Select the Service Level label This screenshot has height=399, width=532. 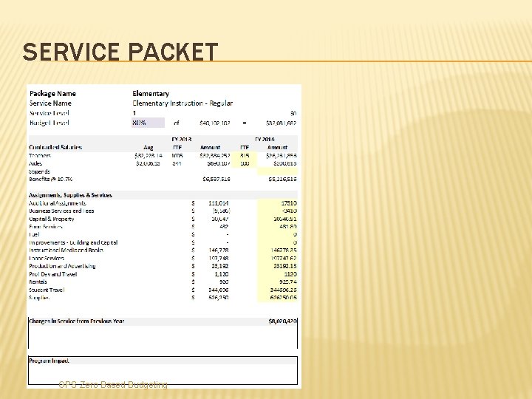tap(50, 113)
